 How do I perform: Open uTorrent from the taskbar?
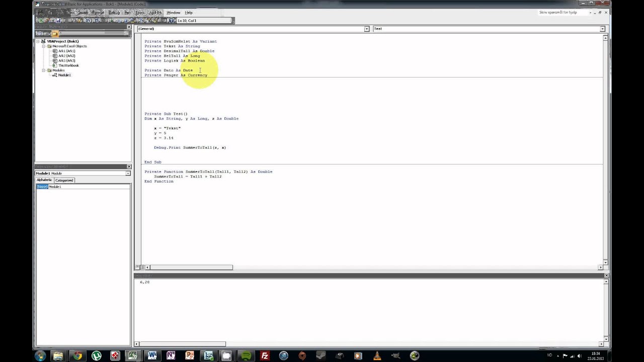[x=96, y=355]
